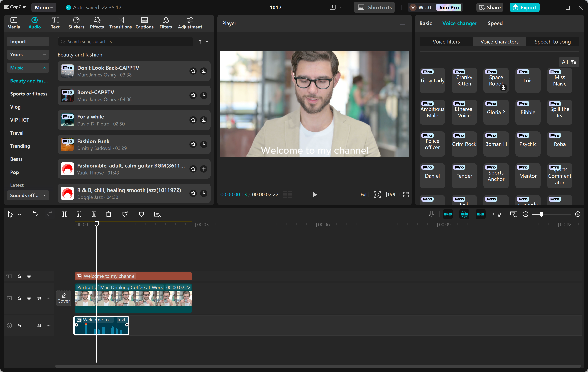Select the Sports or fitness music category

(29, 94)
